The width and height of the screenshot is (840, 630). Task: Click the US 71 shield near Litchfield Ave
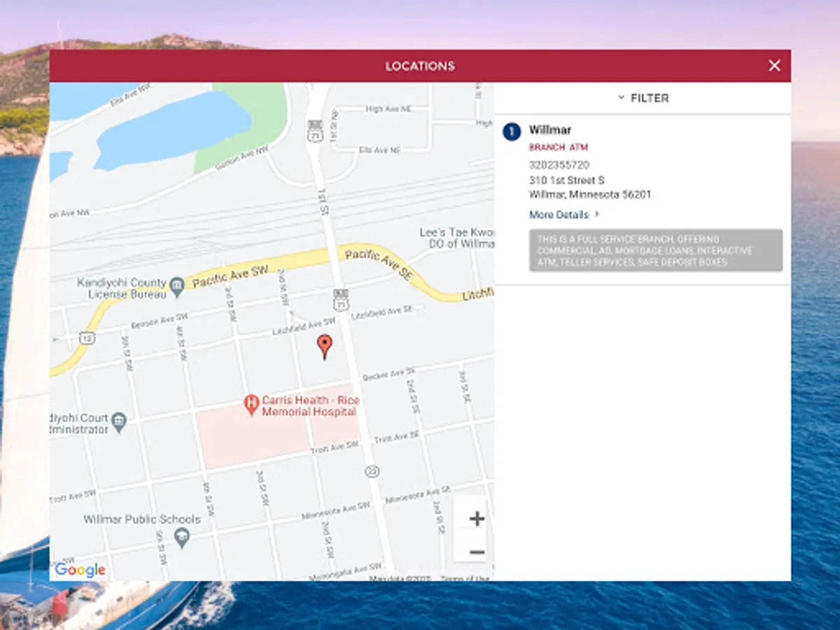[x=341, y=299]
